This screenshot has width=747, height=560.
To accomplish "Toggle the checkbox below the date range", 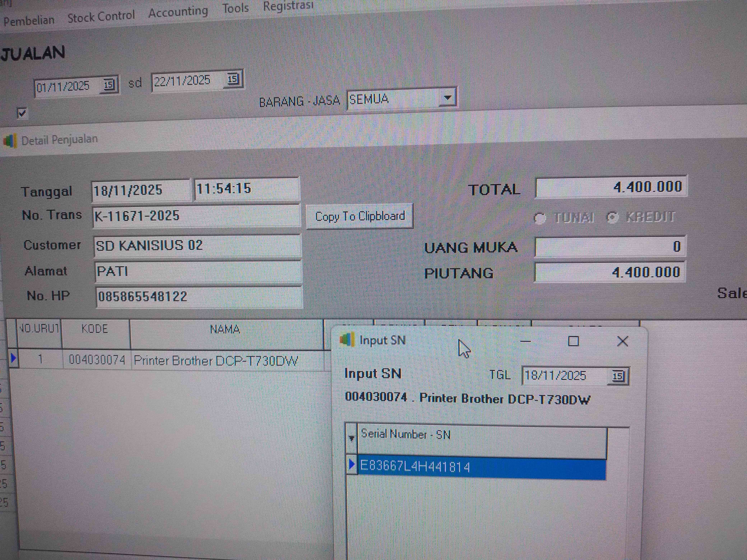I will (x=22, y=113).
